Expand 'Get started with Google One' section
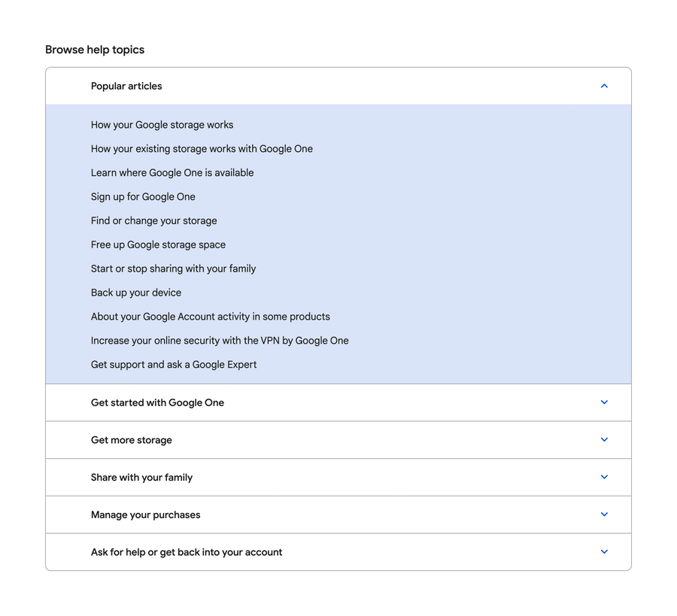The image size is (677, 616). point(338,402)
